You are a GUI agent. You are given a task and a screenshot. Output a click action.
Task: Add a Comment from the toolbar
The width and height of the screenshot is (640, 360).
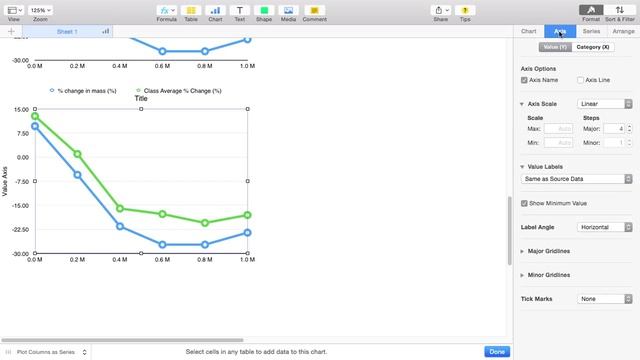(x=314, y=11)
